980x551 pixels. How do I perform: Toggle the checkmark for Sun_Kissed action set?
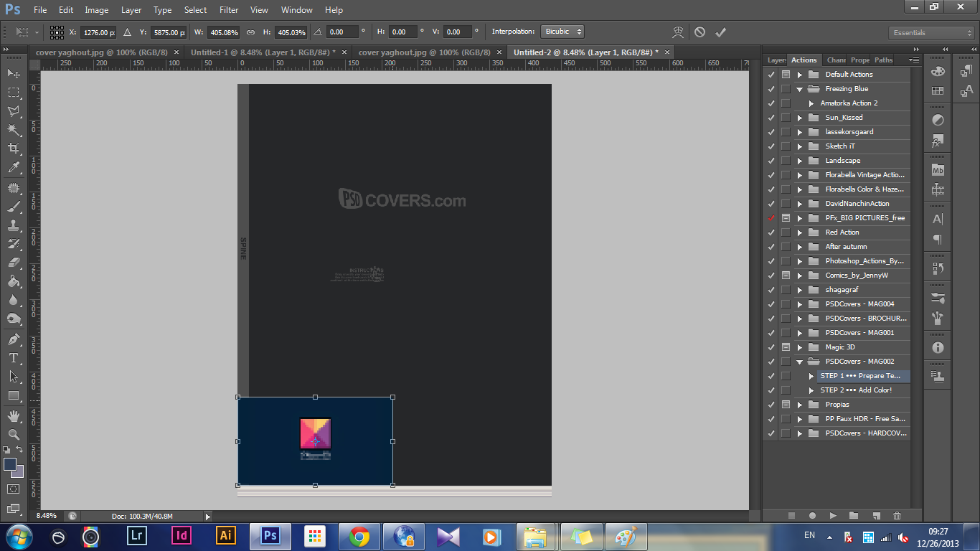(x=771, y=118)
